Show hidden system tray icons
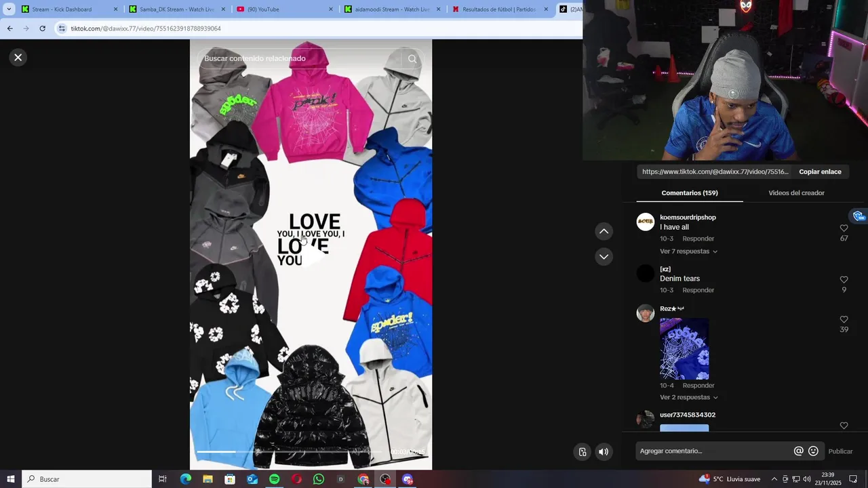Image resolution: width=868 pixels, height=488 pixels. [774, 479]
